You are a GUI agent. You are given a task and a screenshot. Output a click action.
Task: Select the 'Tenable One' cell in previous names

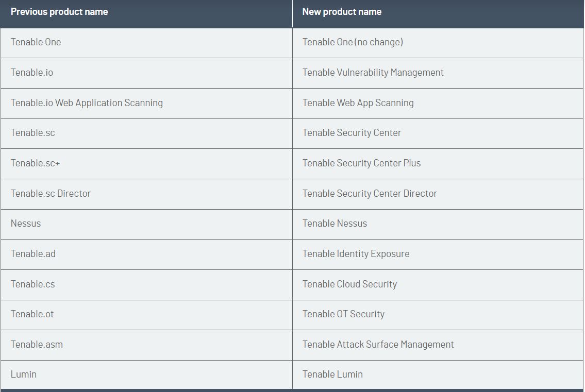tap(146, 43)
